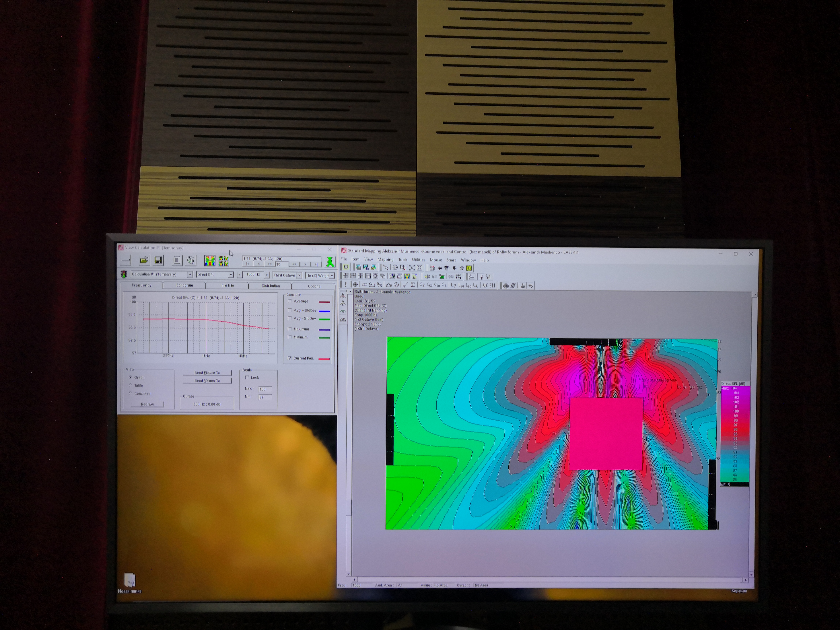The image size is (840, 630).
Task: Click the green walking figure icon
Action: (x=330, y=262)
